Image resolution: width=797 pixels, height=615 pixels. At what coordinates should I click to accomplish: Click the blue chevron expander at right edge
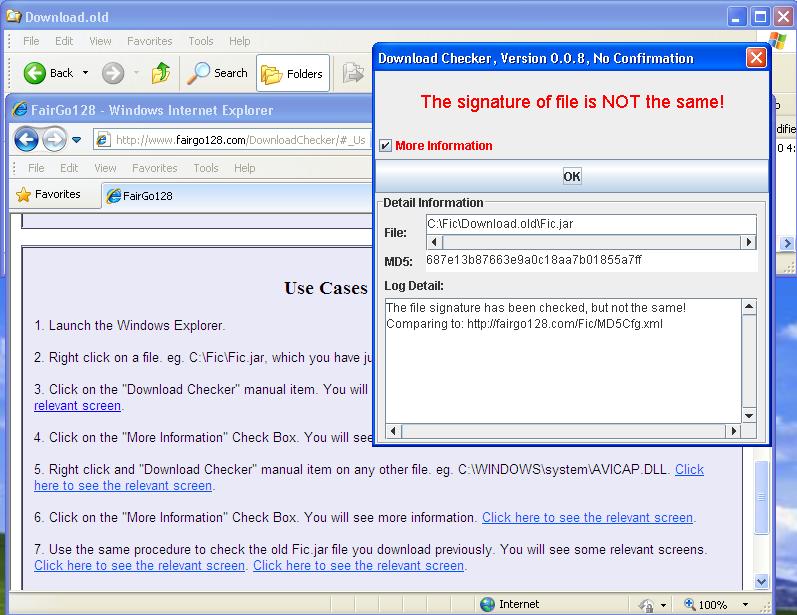click(x=787, y=244)
